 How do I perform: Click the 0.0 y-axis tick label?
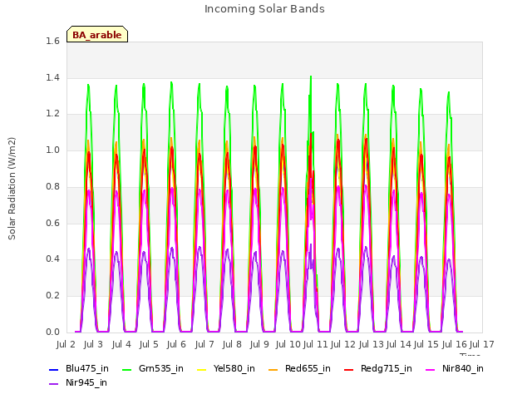click(x=52, y=332)
